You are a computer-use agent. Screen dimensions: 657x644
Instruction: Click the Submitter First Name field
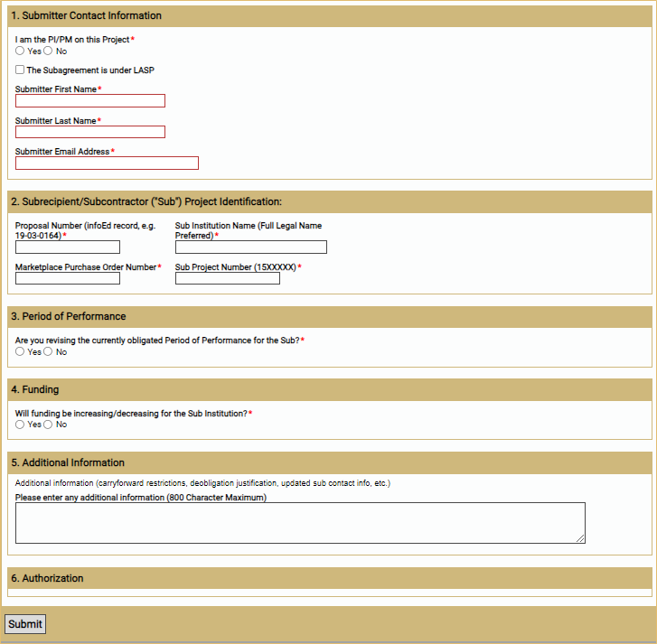tap(90, 101)
